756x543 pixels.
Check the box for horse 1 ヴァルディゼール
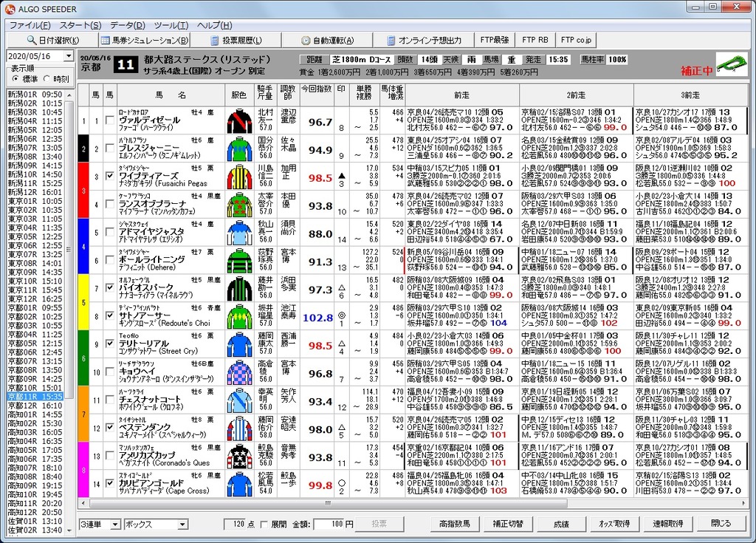(x=110, y=120)
